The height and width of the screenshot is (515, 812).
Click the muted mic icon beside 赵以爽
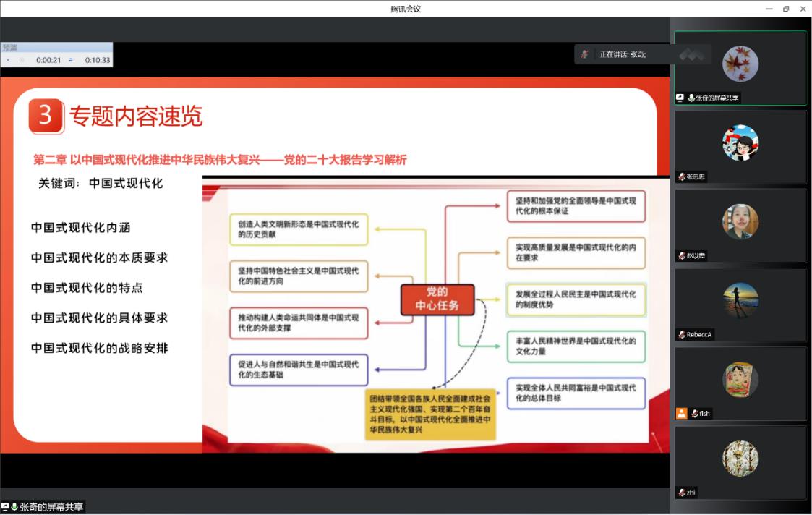click(682, 255)
